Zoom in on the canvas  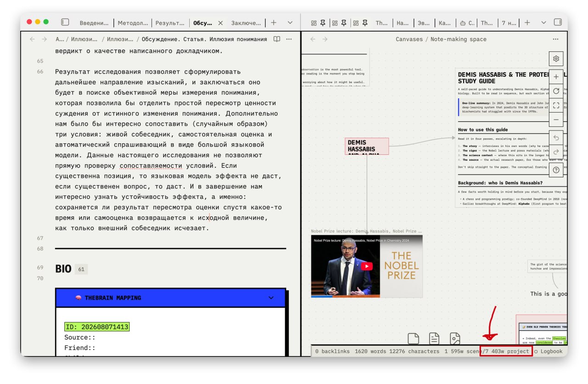click(x=556, y=77)
